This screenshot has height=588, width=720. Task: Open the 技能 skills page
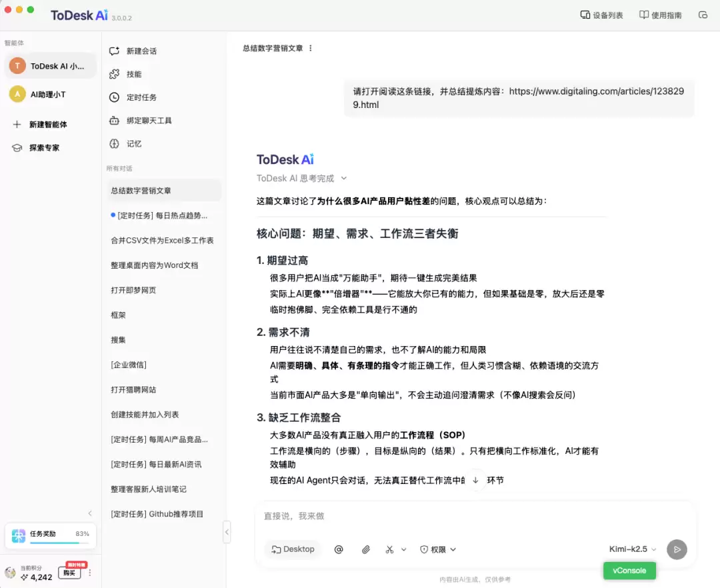(125, 74)
